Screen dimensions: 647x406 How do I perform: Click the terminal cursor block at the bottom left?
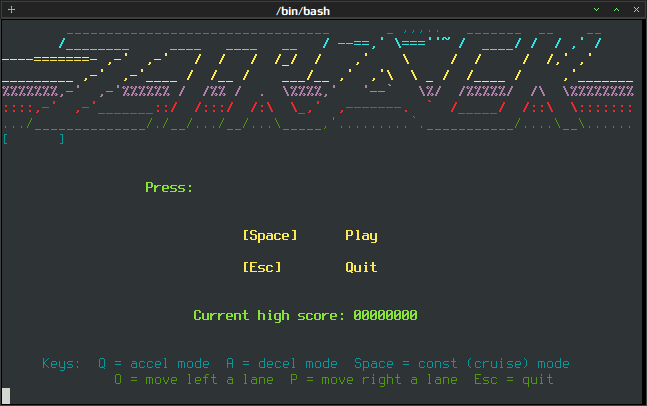click(6, 396)
